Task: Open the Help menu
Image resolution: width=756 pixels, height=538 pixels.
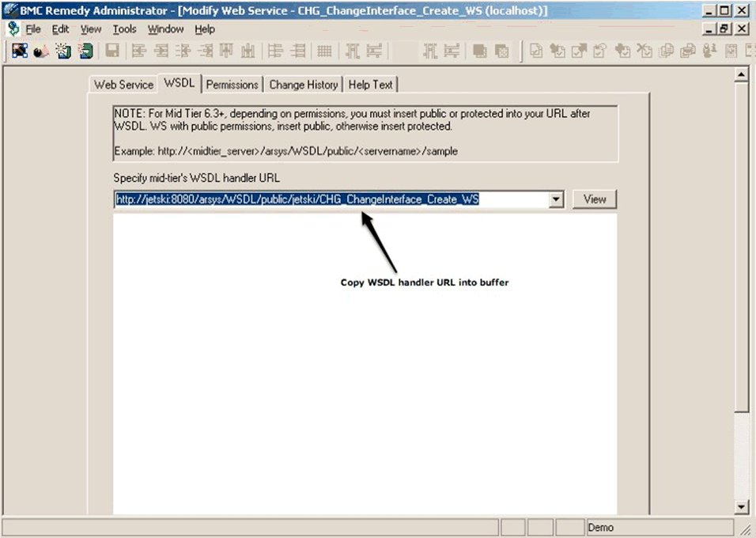Action: tap(205, 29)
